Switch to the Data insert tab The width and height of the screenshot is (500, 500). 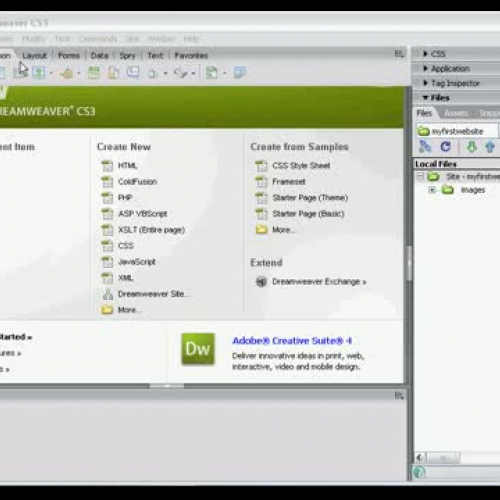click(x=100, y=55)
